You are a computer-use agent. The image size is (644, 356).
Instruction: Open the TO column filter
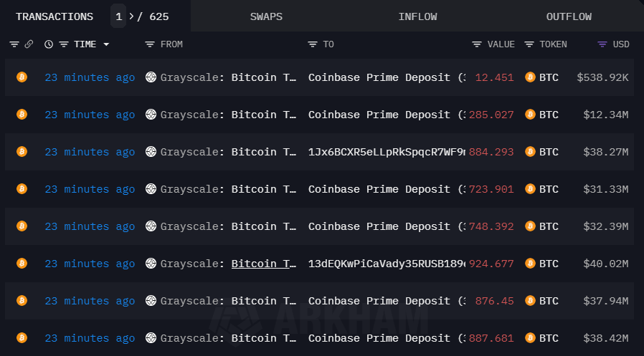coord(313,44)
